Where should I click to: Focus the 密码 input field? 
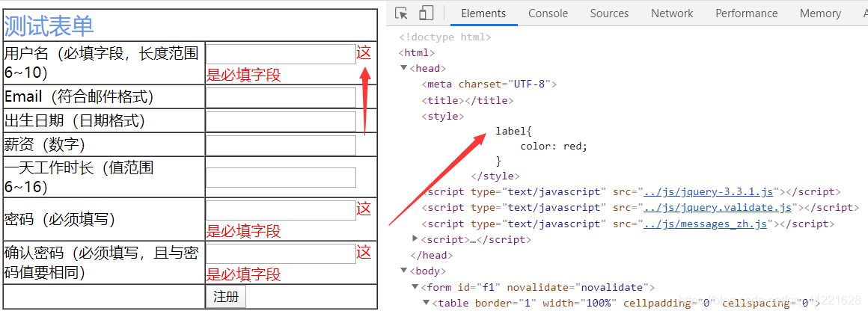point(281,210)
